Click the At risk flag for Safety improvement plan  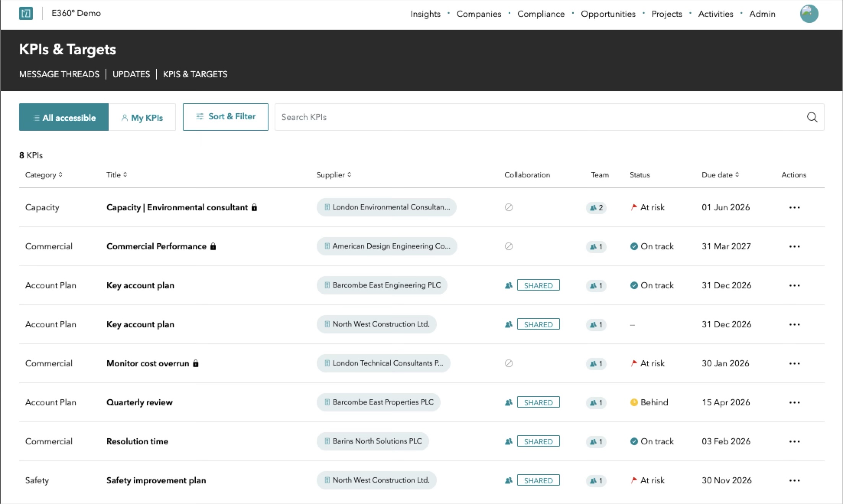tap(634, 480)
